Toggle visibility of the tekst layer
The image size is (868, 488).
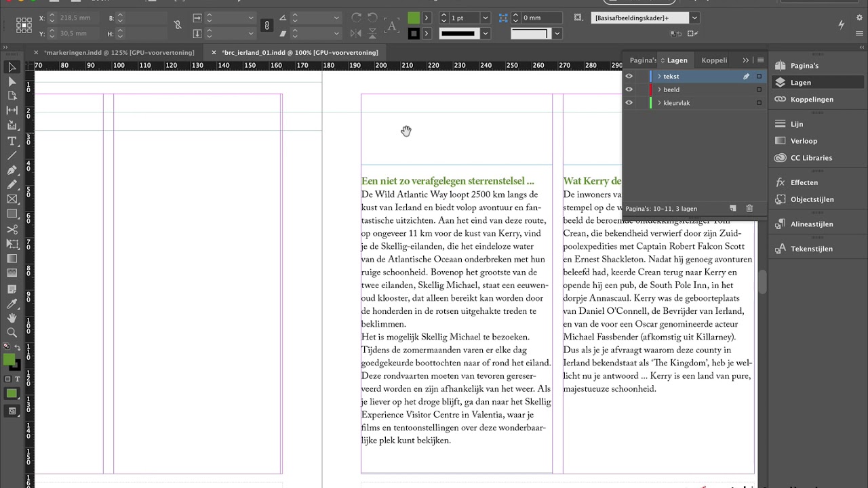(x=629, y=77)
